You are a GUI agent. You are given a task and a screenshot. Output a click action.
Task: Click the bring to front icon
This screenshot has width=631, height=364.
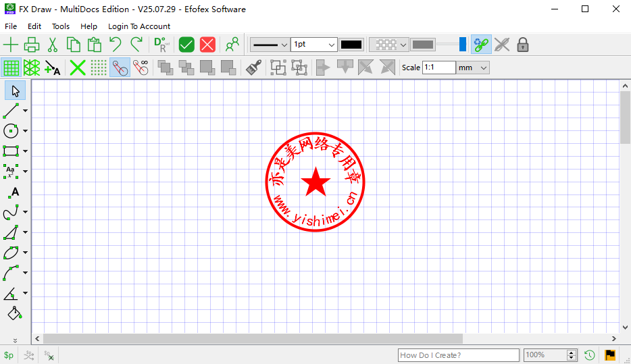(166, 68)
